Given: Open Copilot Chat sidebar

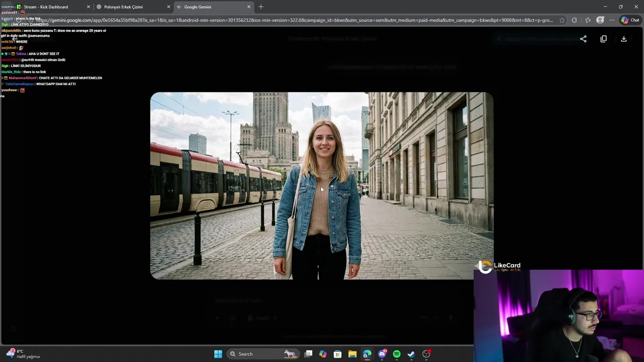Looking at the screenshot, I should coord(630,21).
